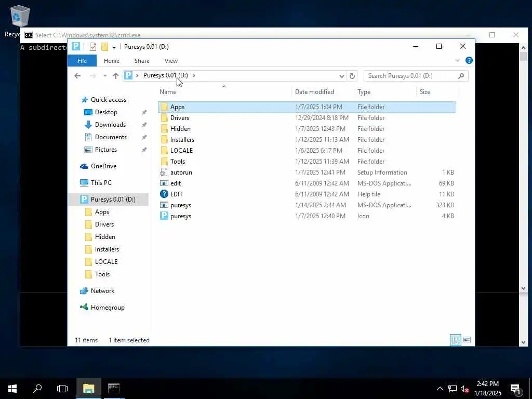This screenshot has height=399, width=532.
Task: Go up one level with Up arrow
Action: [x=116, y=76]
